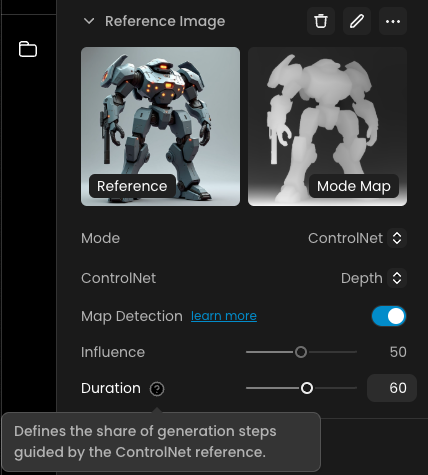This screenshot has height=475, width=428.
Task: Delete the reference image with trash icon
Action: (321, 21)
